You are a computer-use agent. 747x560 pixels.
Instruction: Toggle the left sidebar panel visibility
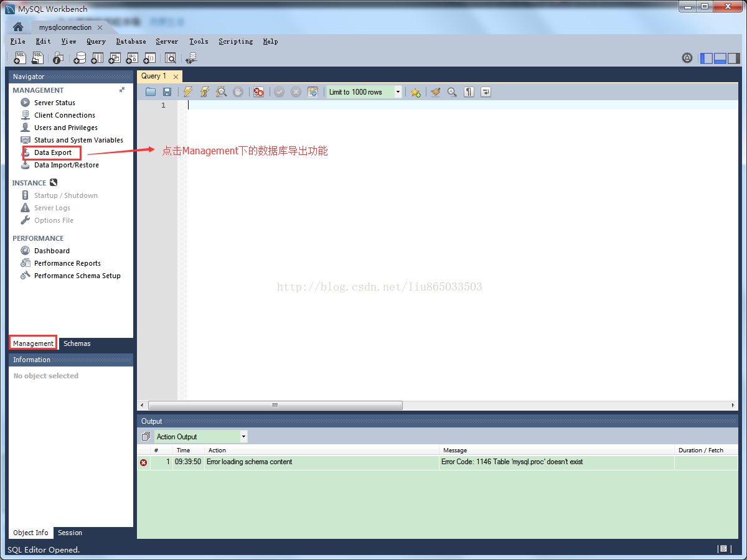(707, 58)
